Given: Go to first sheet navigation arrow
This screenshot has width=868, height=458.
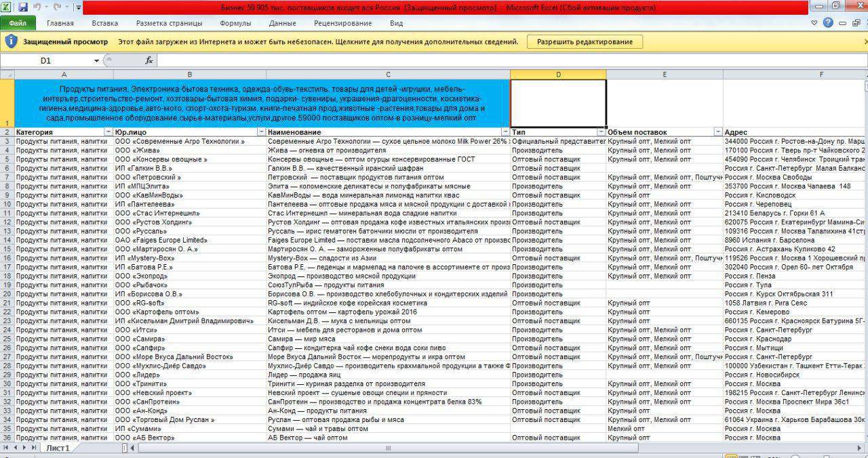Looking at the screenshot, I should coord(6,448).
